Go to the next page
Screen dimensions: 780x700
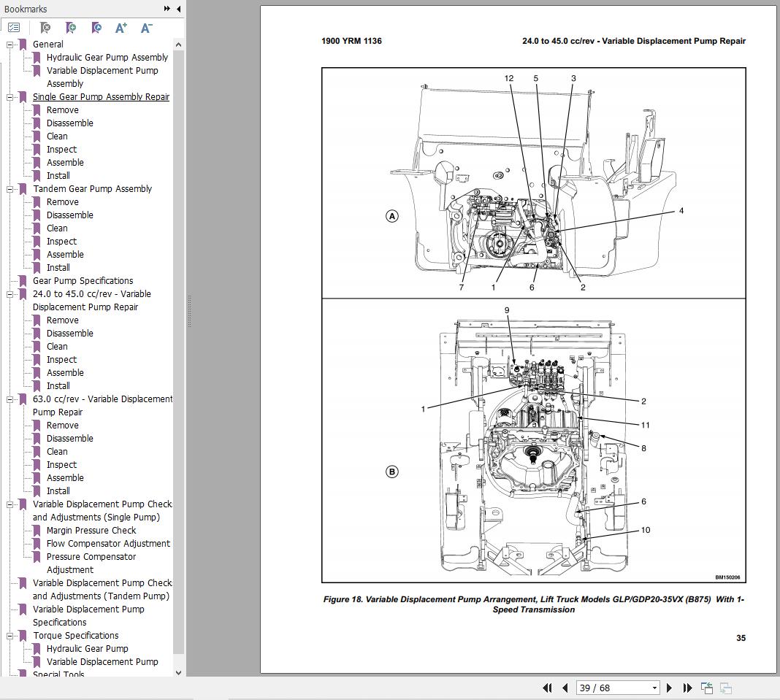point(669,688)
